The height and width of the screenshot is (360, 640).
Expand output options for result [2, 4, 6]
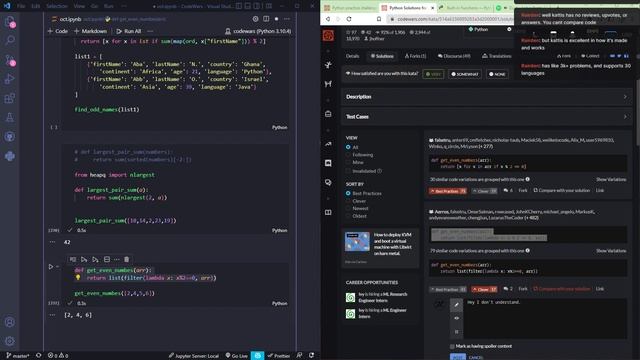52,315
